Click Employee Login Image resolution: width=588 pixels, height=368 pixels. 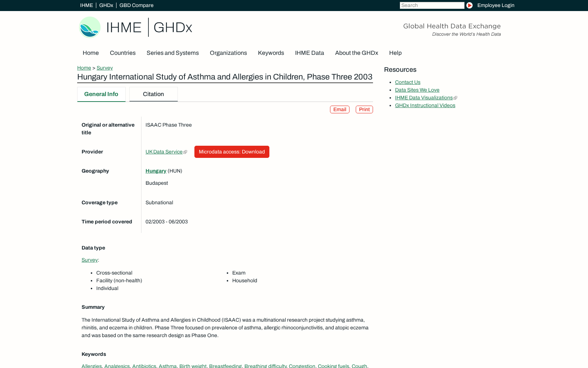pos(496,5)
